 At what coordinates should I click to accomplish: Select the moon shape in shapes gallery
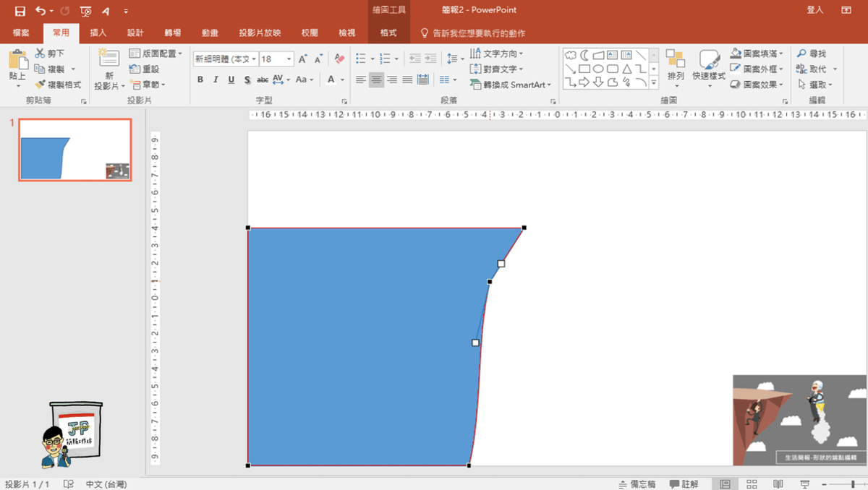click(584, 55)
